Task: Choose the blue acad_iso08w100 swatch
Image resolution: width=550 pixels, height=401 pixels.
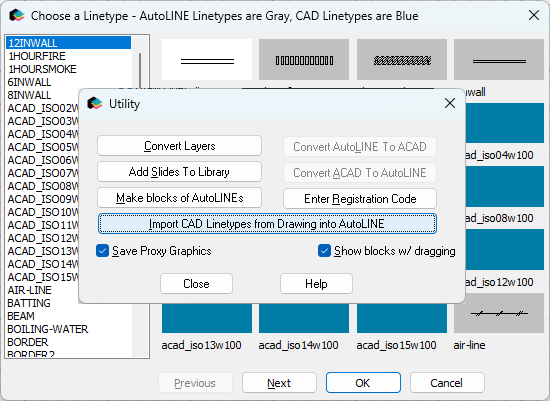Action: 505,186
